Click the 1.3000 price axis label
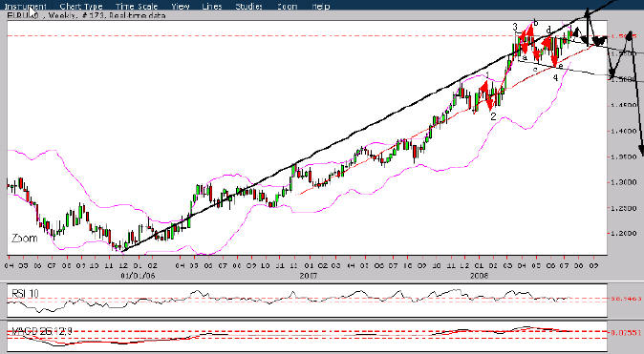Image resolution: width=644 pixels, height=354 pixels. [x=623, y=182]
